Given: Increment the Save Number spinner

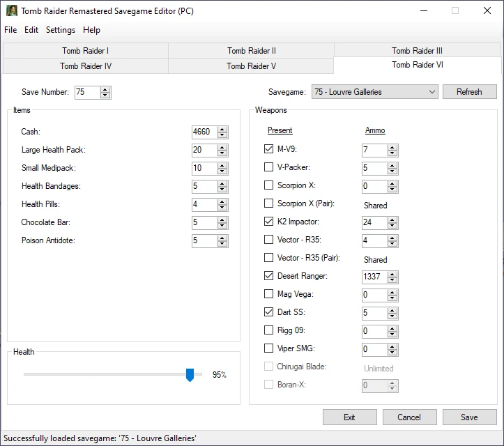Looking at the screenshot, I should point(105,89).
